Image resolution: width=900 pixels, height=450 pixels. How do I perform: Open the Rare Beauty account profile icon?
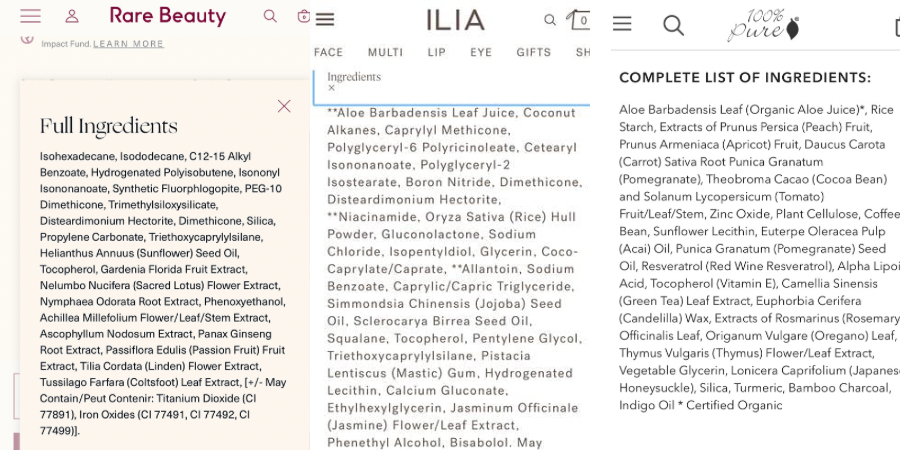[x=72, y=16]
